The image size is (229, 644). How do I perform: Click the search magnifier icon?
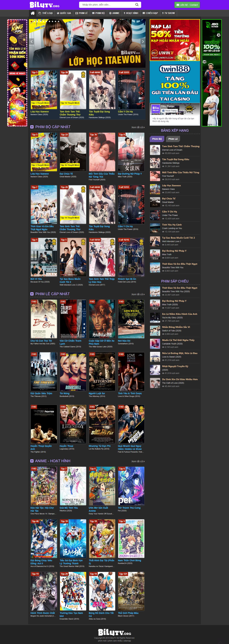pos(137,5)
